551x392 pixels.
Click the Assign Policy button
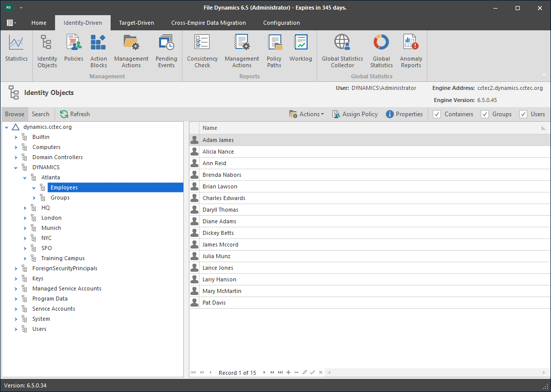pos(355,114)
